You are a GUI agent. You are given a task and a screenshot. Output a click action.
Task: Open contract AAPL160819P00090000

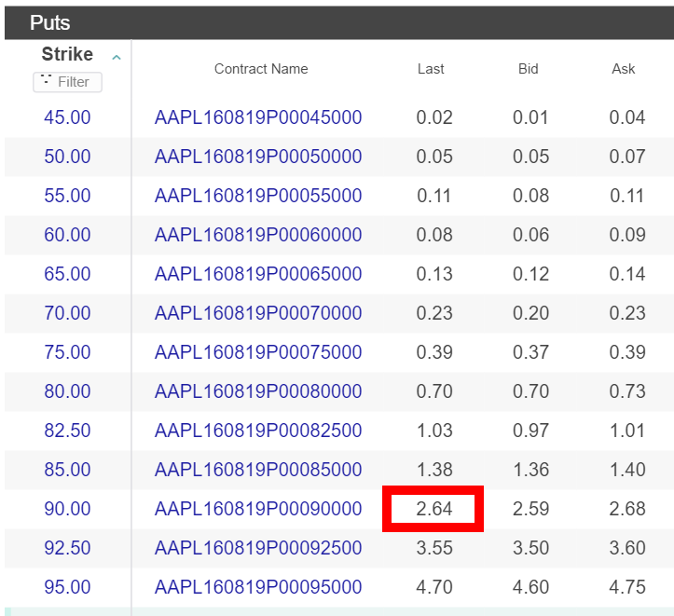click(258, 509)
